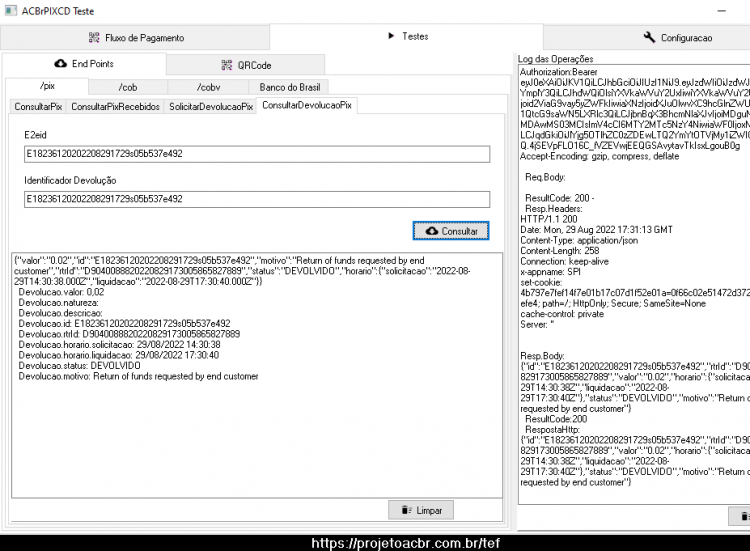Viewport: 750px width, 551px height.
Task: Click the cloud icon on the Consultar button
Action: (x=432, y=231)
